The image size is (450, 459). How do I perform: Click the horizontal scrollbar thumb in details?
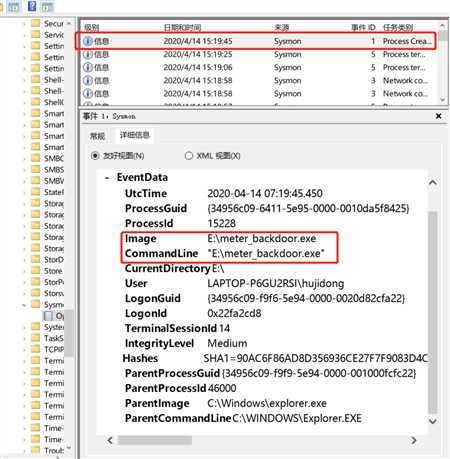point(155,440)
